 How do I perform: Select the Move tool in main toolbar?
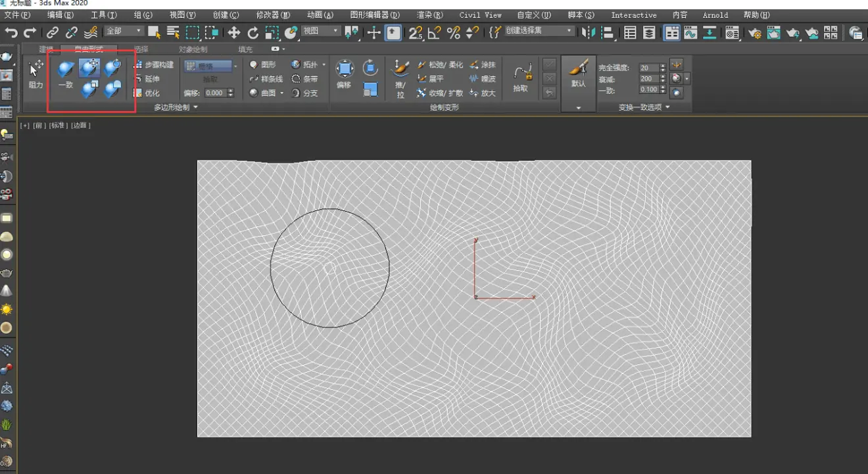[233, 32]
